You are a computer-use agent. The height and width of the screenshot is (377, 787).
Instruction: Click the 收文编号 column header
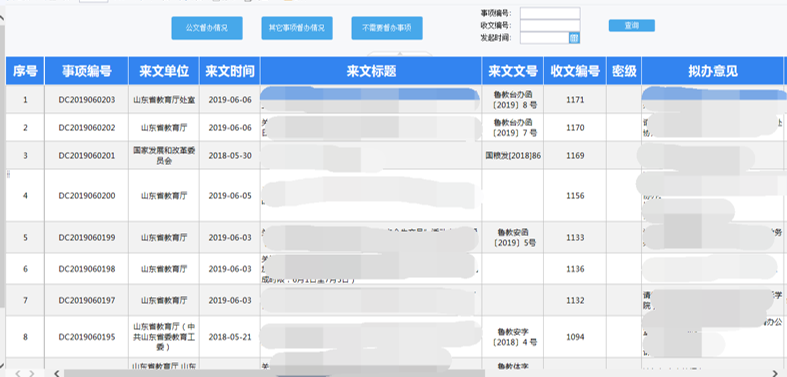click(x=575, y=71)
